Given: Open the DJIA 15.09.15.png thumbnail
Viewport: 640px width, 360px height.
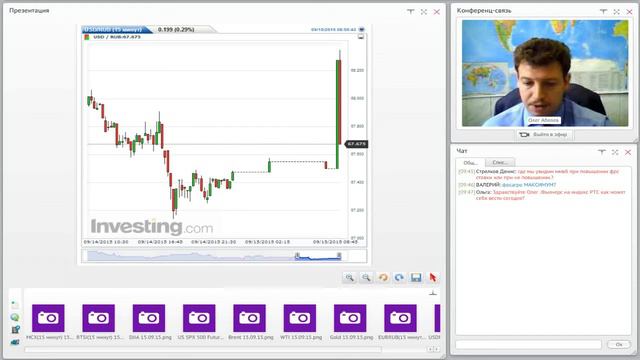Looking at the screenshot, I should (x=149, y=318).
